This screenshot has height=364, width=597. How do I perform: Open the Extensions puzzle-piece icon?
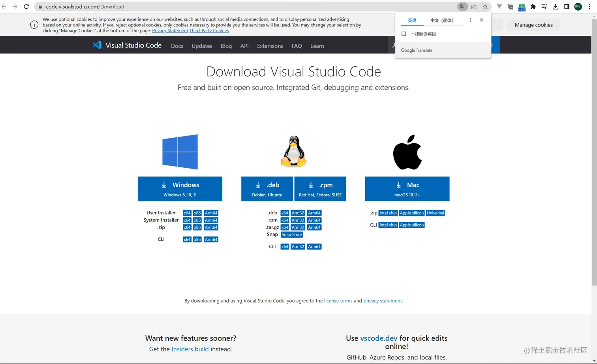point(533,7)
